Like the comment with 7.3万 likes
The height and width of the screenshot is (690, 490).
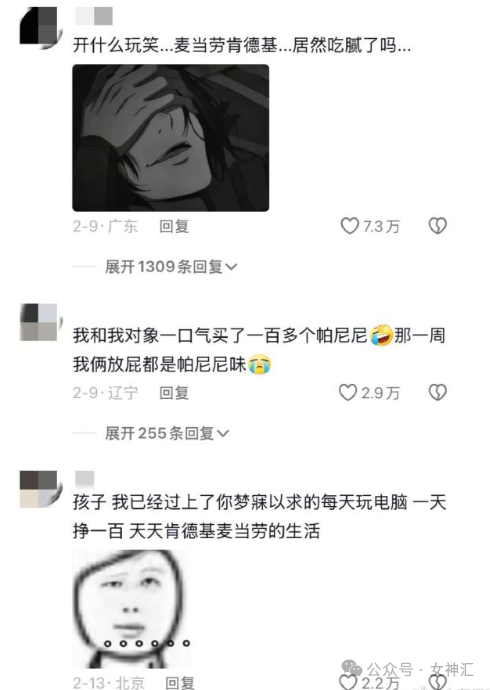(x=350, y=226)
